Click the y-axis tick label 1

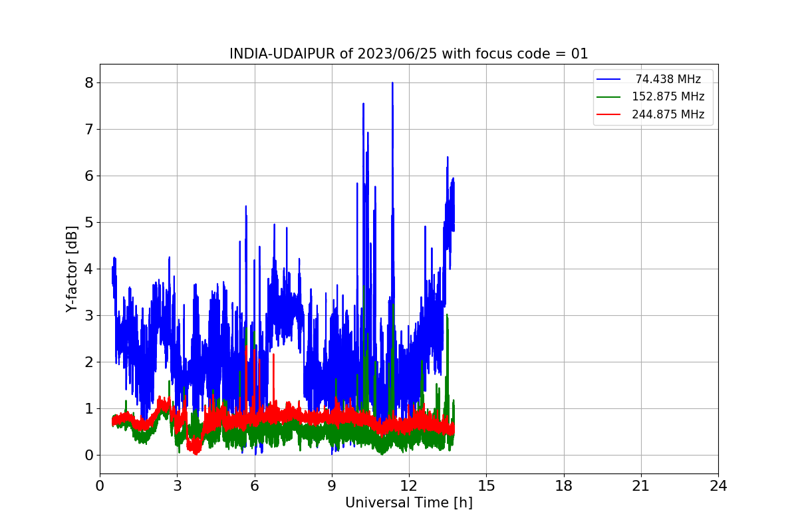click(x=88, y=409)
